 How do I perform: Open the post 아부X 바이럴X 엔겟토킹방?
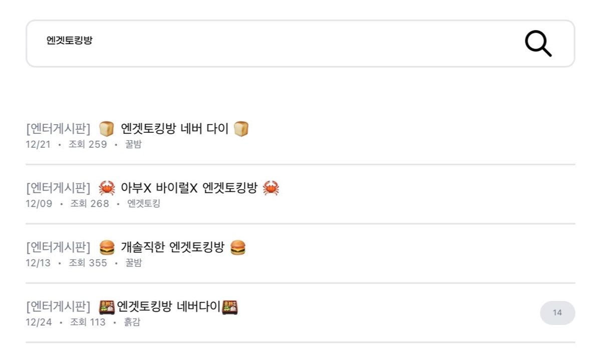tap(189, 188)
